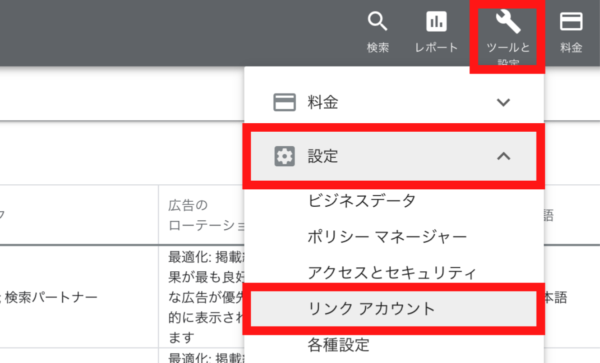The width and height of the screenshot is (600, 363).
Task: Open ビジネスデータ menu item
Action: (362, 200)
